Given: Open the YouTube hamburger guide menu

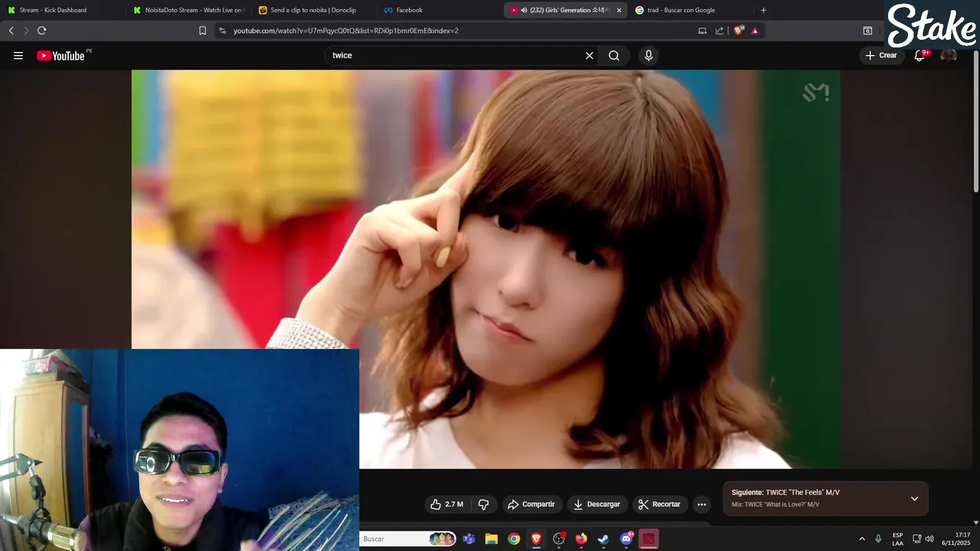Looking at the screenshot, I should [x=18, y=55].
